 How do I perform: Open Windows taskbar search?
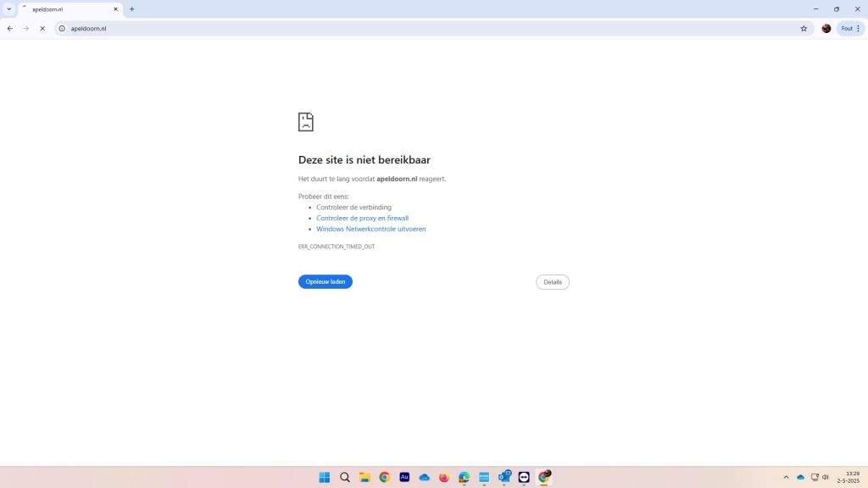click(345, 477)
